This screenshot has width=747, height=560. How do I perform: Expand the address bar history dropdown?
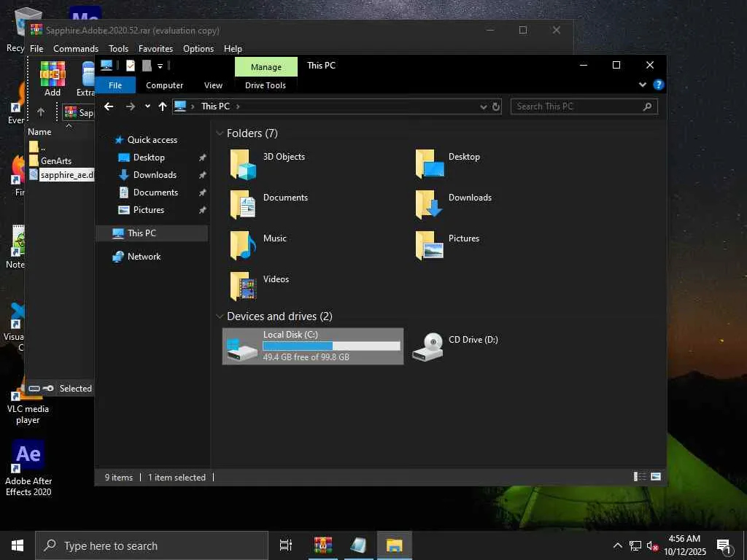coord(484,106)
